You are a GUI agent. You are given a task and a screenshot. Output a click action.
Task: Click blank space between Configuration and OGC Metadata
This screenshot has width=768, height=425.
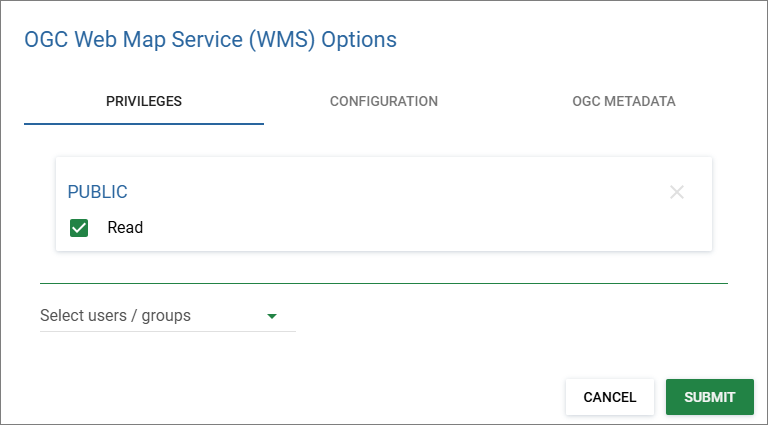[505, 101]
